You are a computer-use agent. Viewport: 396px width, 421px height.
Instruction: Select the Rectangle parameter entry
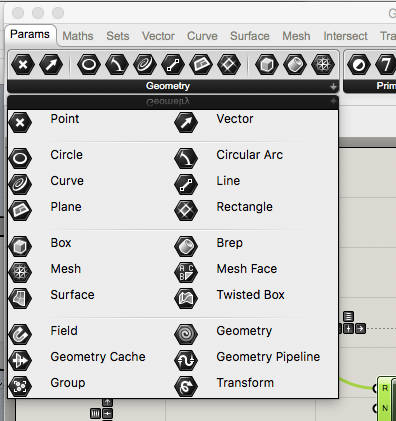[223, 210]
